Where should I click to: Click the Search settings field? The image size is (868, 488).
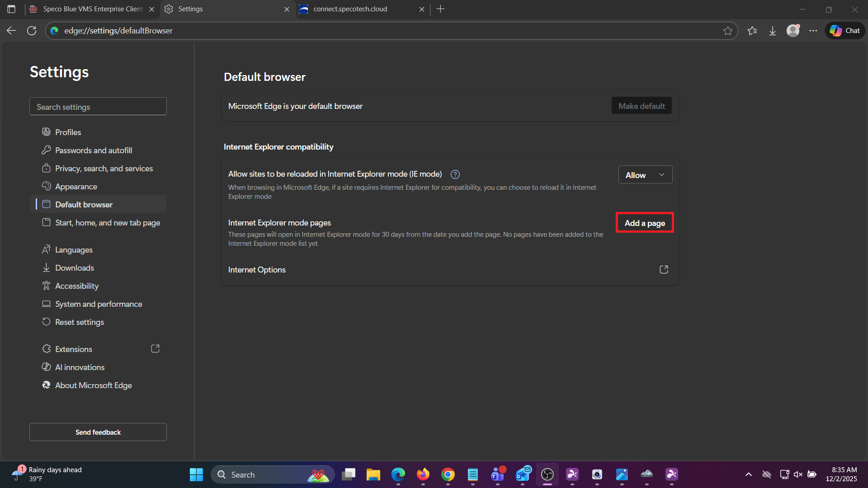tap(98, 107)
